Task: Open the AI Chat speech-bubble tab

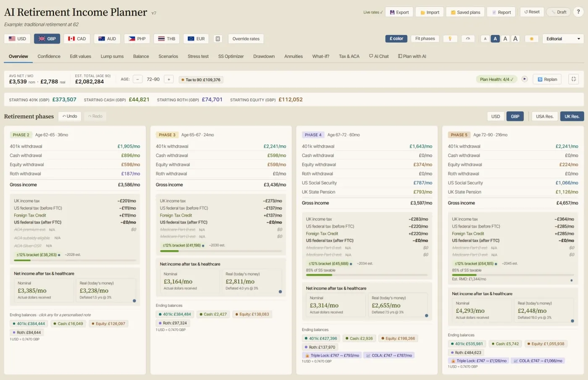Action: pyautogui.click(x=379, y=56)
